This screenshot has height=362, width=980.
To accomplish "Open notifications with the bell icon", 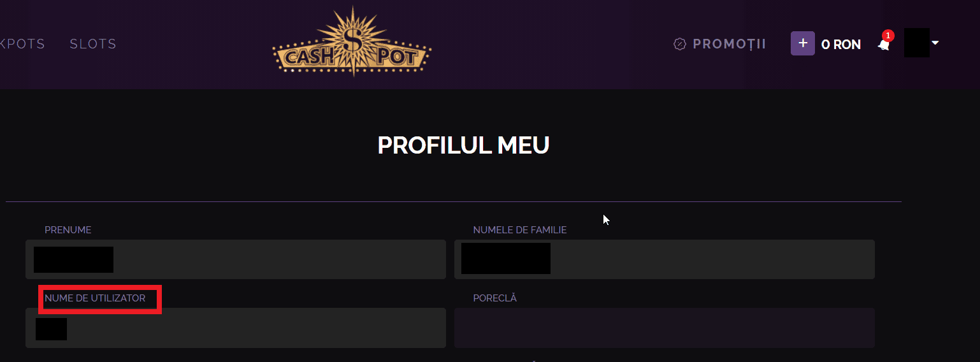I will [883, 45].
